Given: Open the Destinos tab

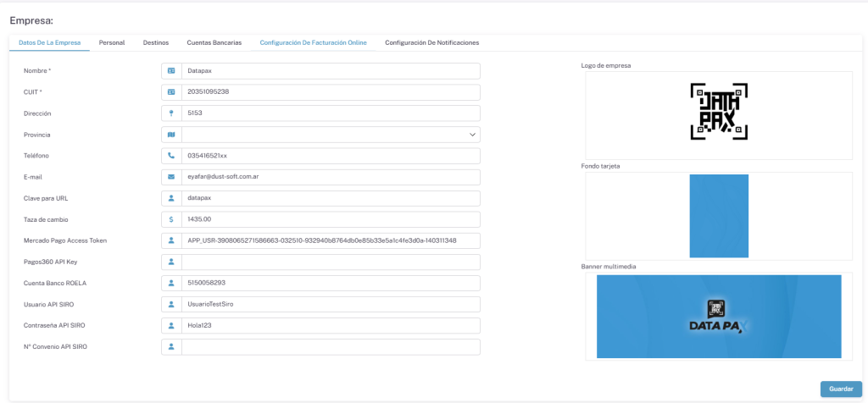Looking at the screenshot, I should click(156, 42).
